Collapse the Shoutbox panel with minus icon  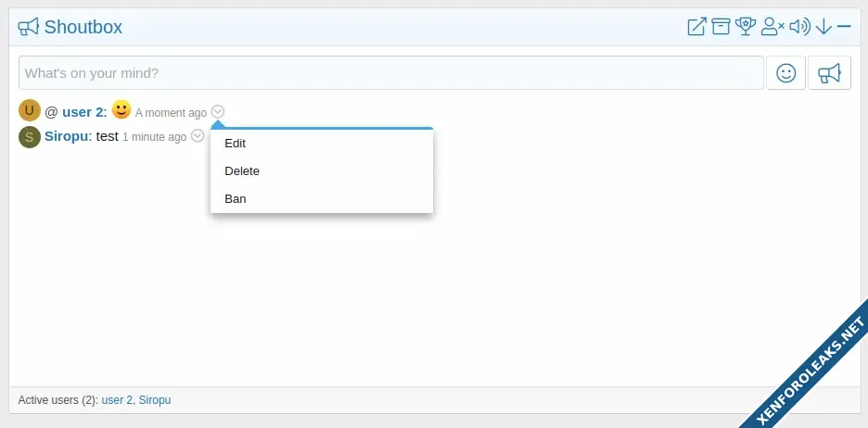click(x=844, y=27)
